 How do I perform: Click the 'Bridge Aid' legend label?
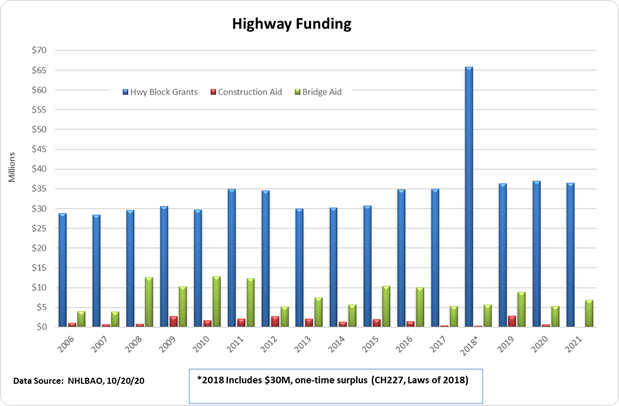click(322, 92)
